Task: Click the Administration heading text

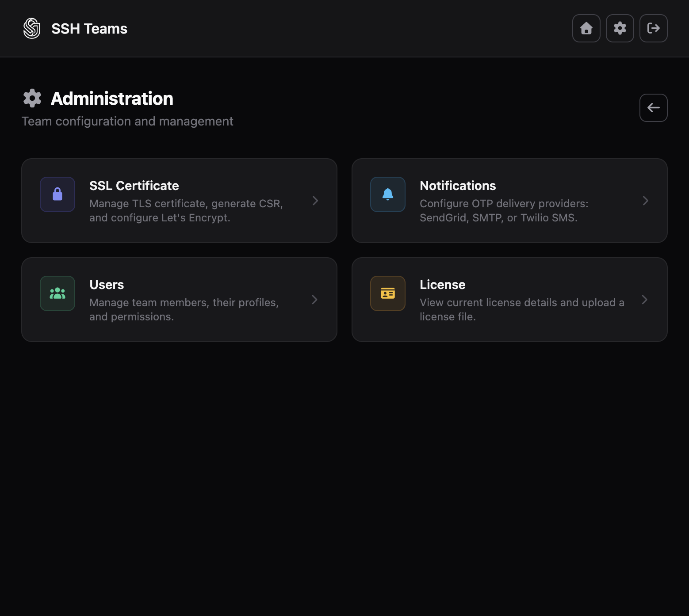Action: (x=112, y=99)
